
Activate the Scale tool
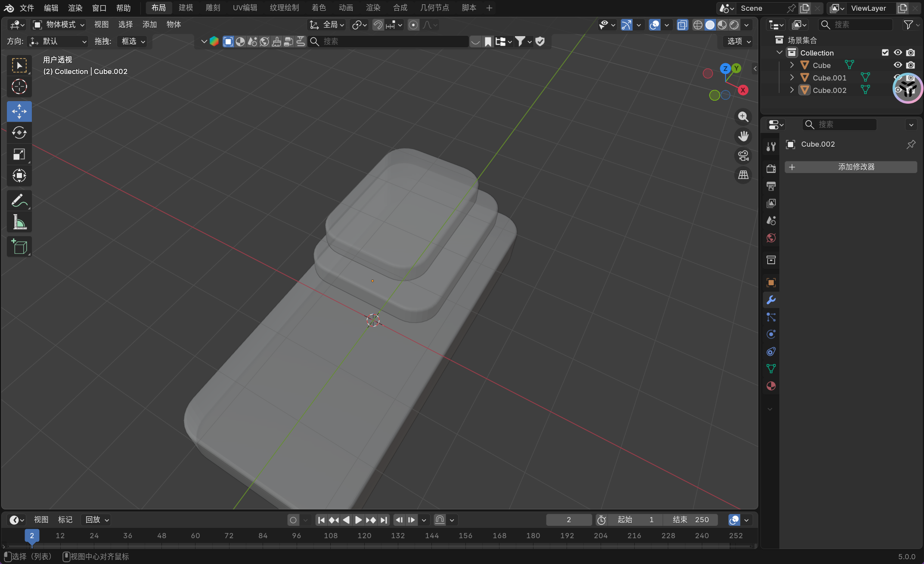[x=19, y=154]
